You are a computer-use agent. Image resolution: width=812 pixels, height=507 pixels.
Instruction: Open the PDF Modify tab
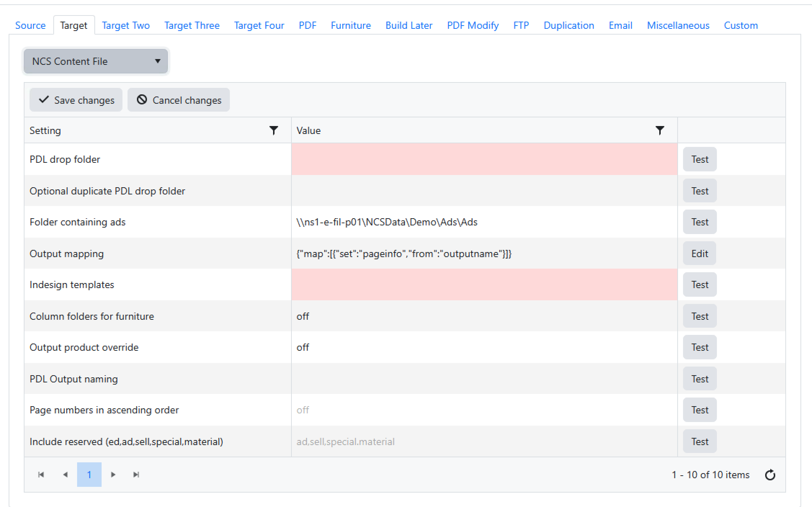coord(473,26)
